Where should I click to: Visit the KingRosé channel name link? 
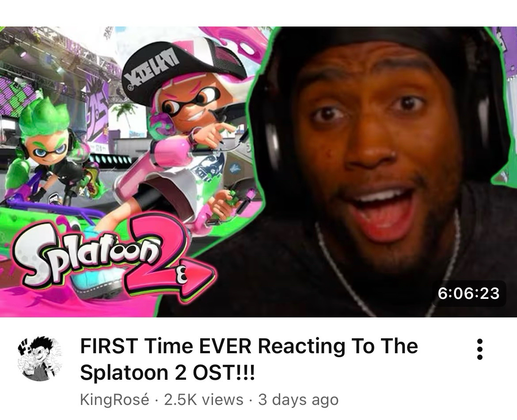pos(114,400)
